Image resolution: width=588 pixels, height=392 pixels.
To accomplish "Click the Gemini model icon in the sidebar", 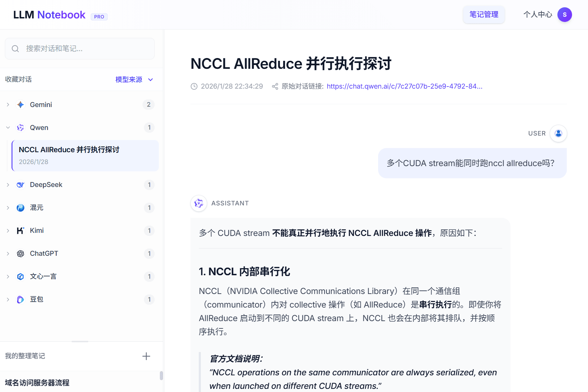I will pos(20,104).
